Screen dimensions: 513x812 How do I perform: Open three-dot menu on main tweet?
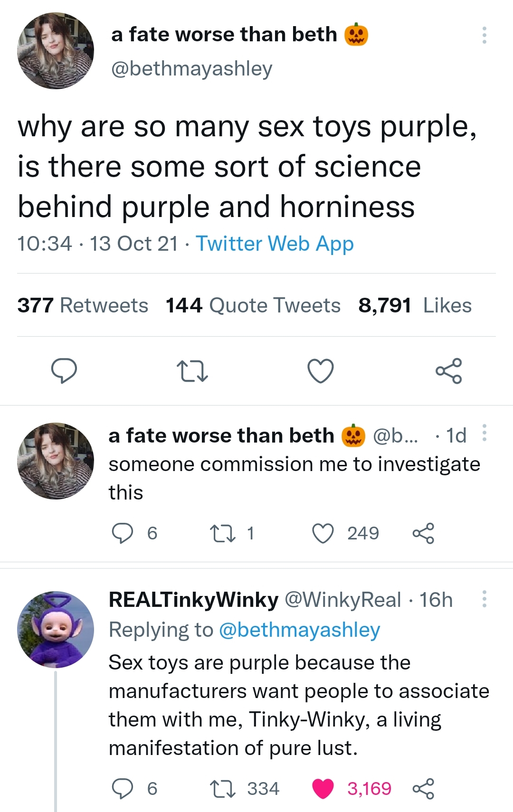pyautogui.click(x=484, y=35)
